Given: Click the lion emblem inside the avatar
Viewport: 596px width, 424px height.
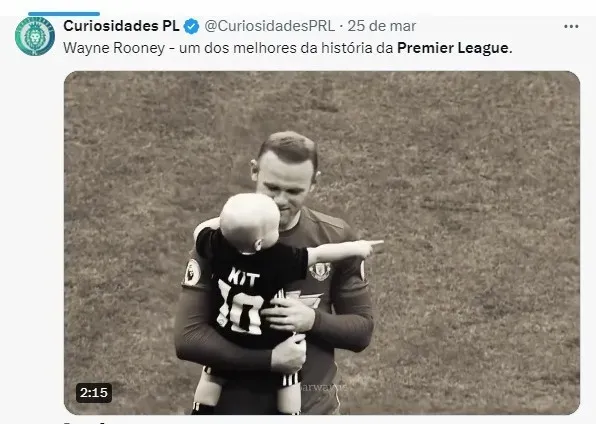Looking at the screenshot, I should 35,37.
